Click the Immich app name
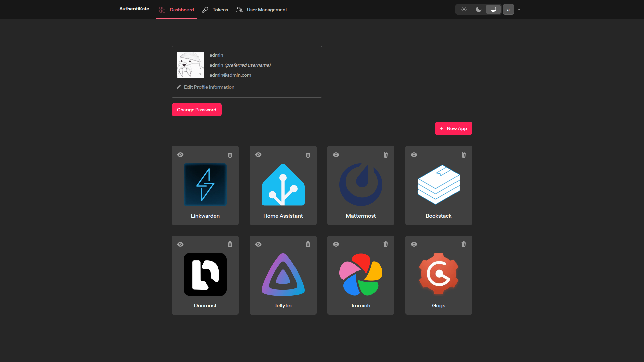 [361, 306]
